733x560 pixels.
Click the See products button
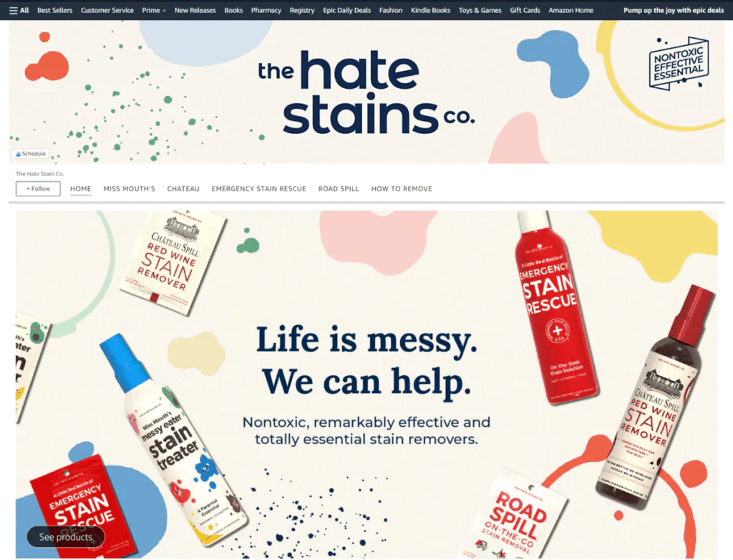coord(65,536)
